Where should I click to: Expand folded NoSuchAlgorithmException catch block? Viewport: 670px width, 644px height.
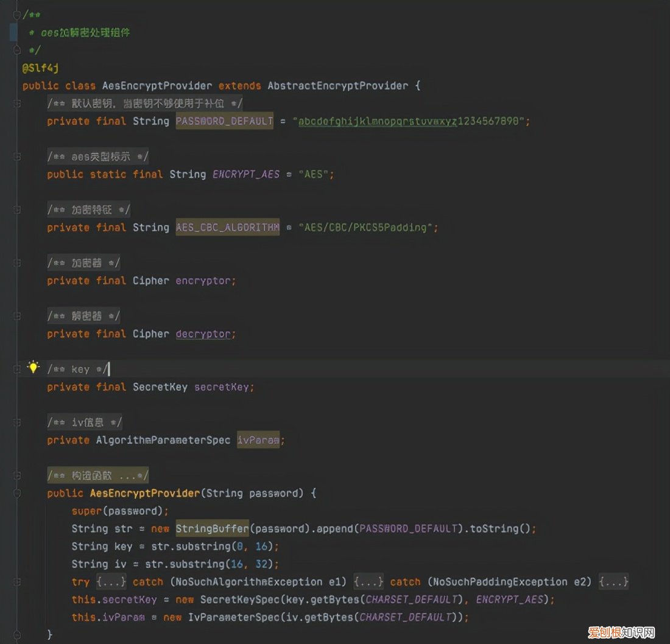click(368, 582)
